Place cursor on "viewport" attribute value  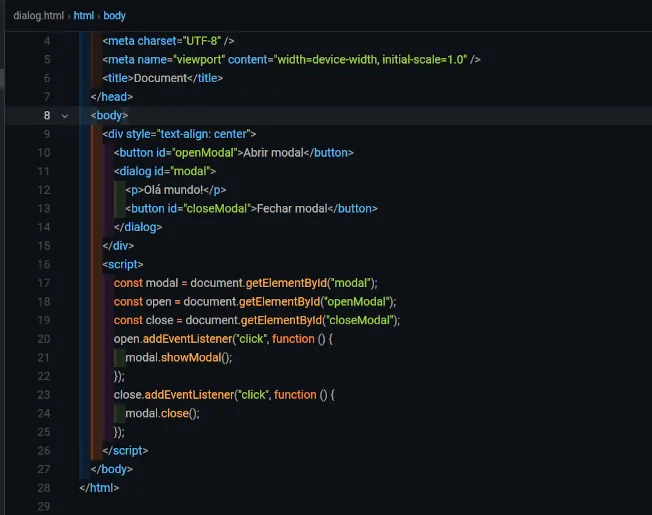pos(199,59)
